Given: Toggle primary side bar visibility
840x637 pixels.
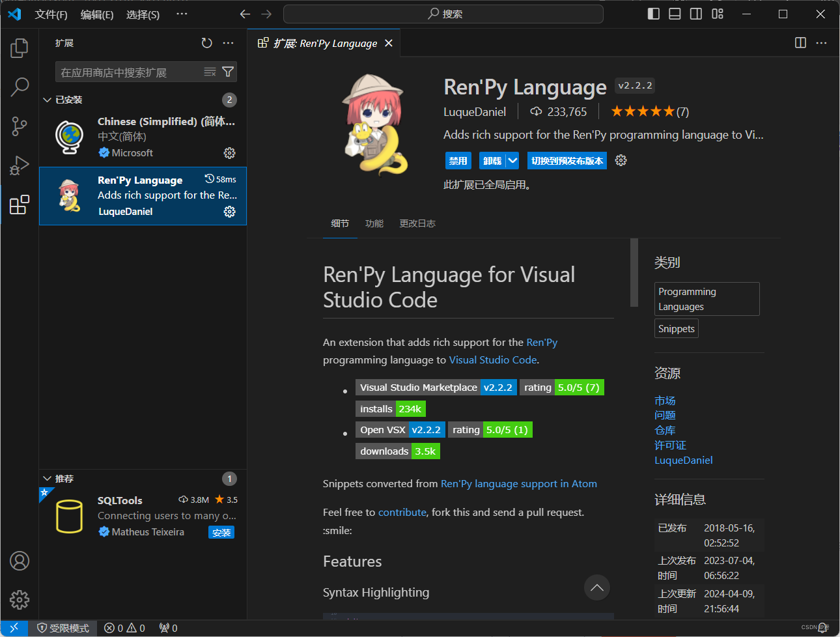Looking at the screenshot, I should pos(654,14).
